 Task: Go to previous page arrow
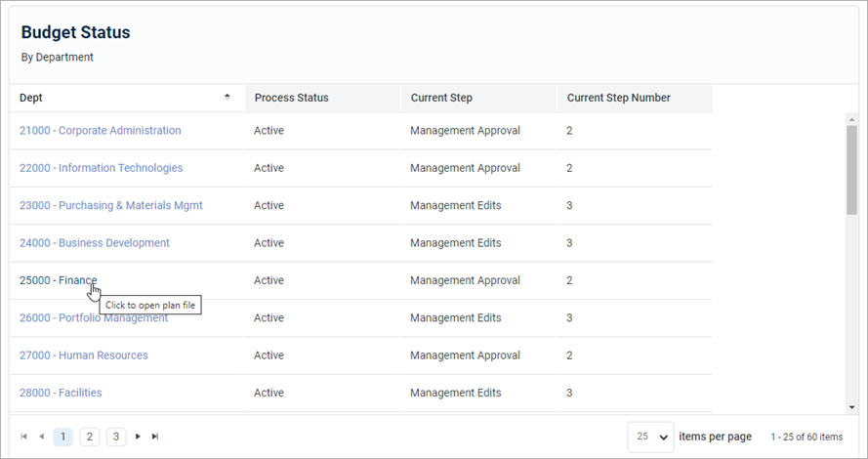(x=42, y=437)
